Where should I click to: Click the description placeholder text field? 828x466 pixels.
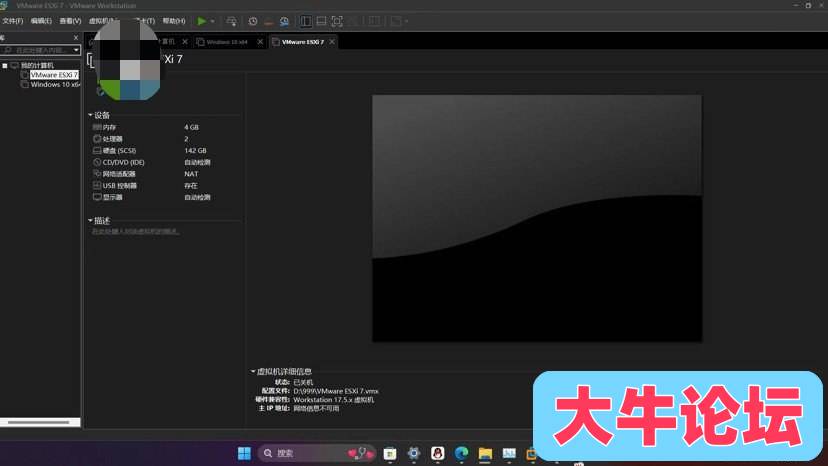(136, 231)
